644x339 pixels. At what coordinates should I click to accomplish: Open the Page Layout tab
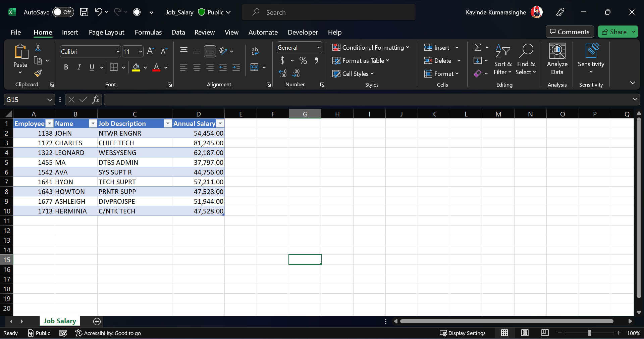click(106, 32)
